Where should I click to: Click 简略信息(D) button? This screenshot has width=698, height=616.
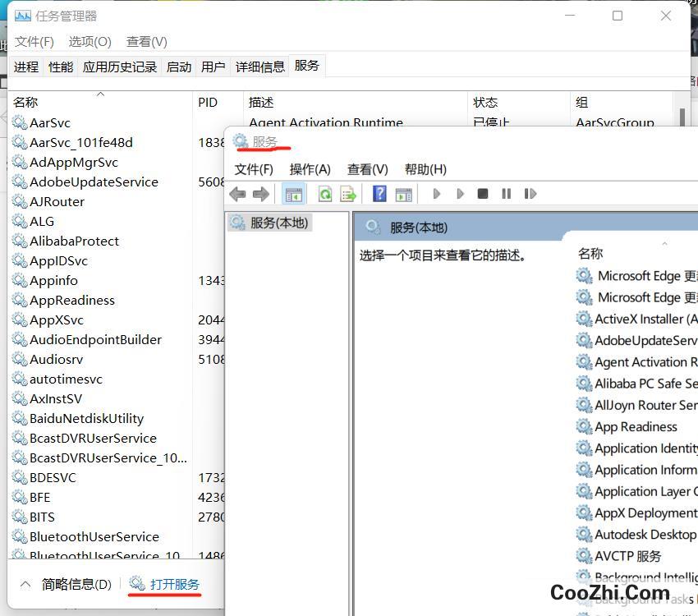pyautogui.click(x=76, y=584)
